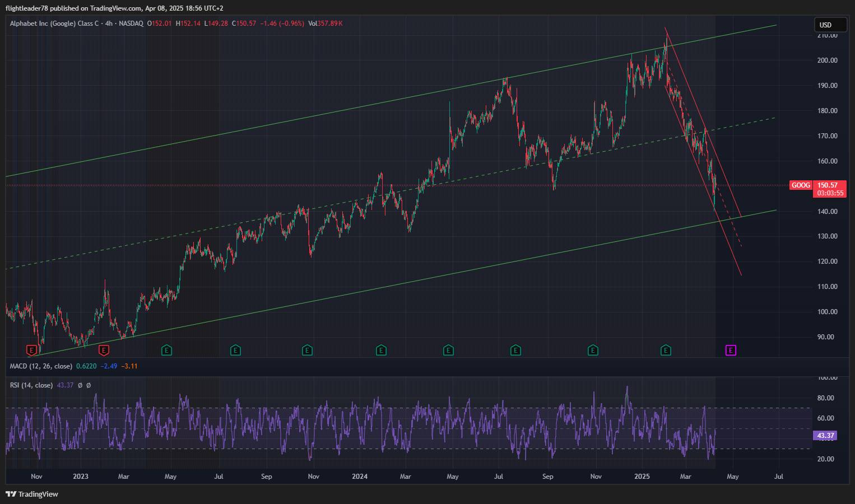Image resolution: width=855 pixels, height=504 pixels.
Task: Click the 120.00 price axis label
Action: pos(828,262)
